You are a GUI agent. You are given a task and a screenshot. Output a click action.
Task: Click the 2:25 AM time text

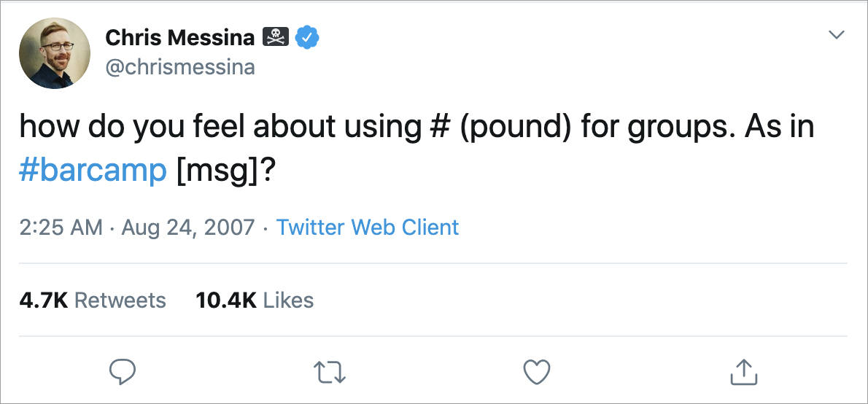click(61, 227)
